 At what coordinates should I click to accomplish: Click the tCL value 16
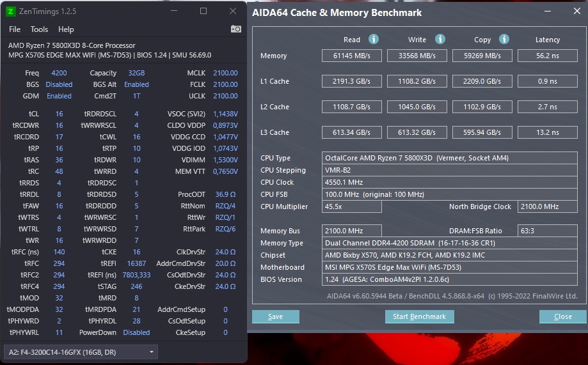tap(60, 114)
